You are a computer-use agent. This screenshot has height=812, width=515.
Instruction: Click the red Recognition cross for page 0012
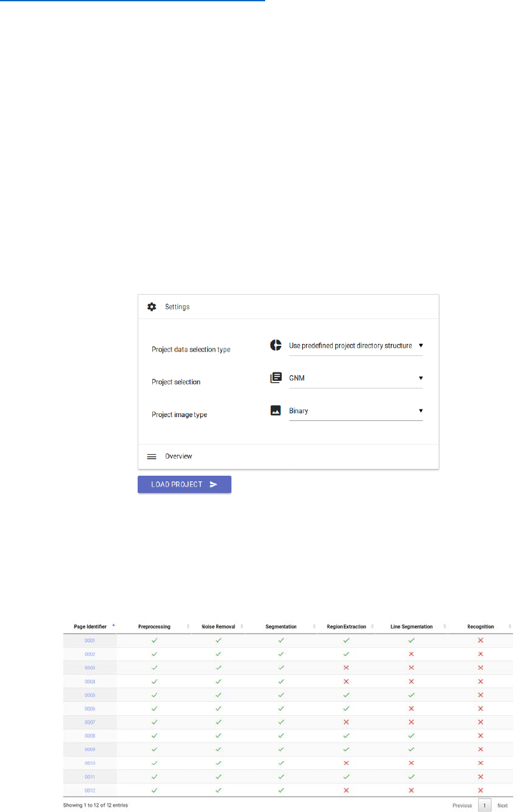point(481,790)
